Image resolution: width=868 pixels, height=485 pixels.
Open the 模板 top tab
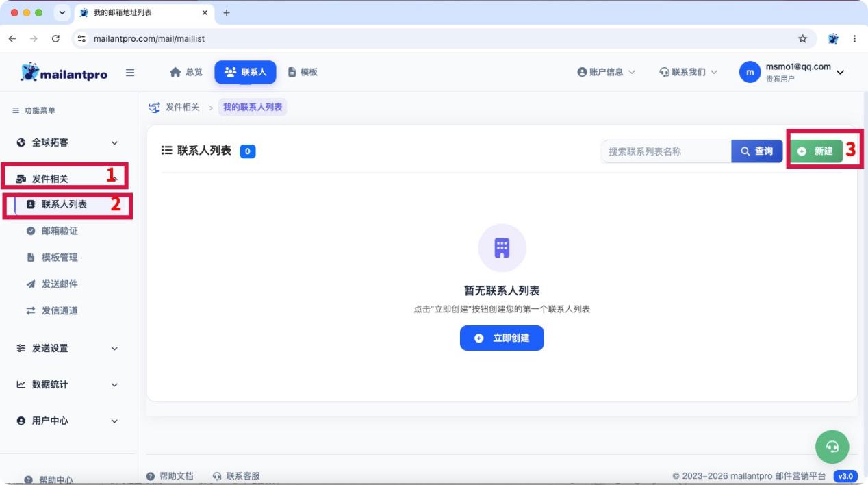(x=303, y=72)
